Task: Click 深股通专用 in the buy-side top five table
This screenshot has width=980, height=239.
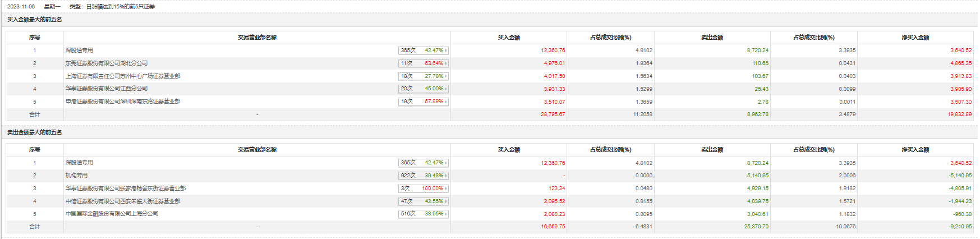Action: (x=80, y=50)
